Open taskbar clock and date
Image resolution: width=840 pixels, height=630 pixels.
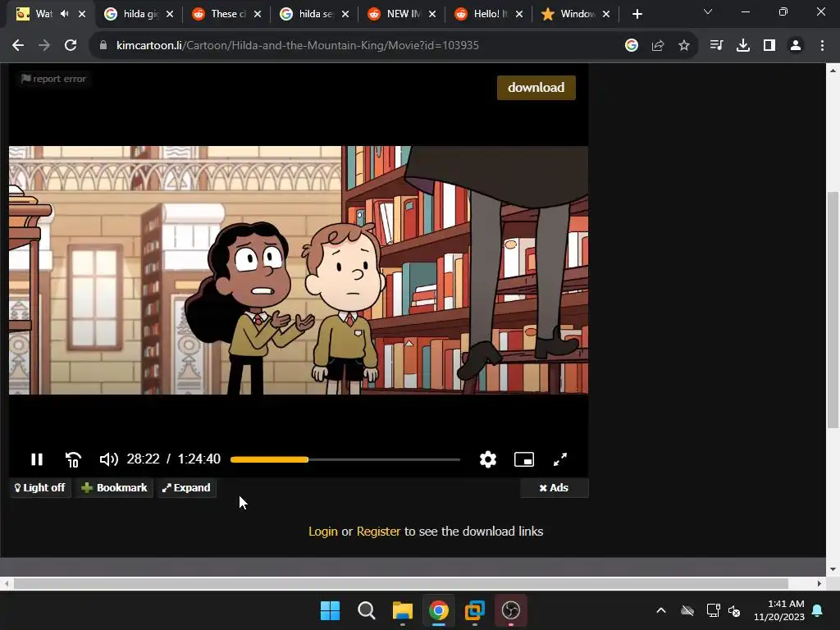779,610
